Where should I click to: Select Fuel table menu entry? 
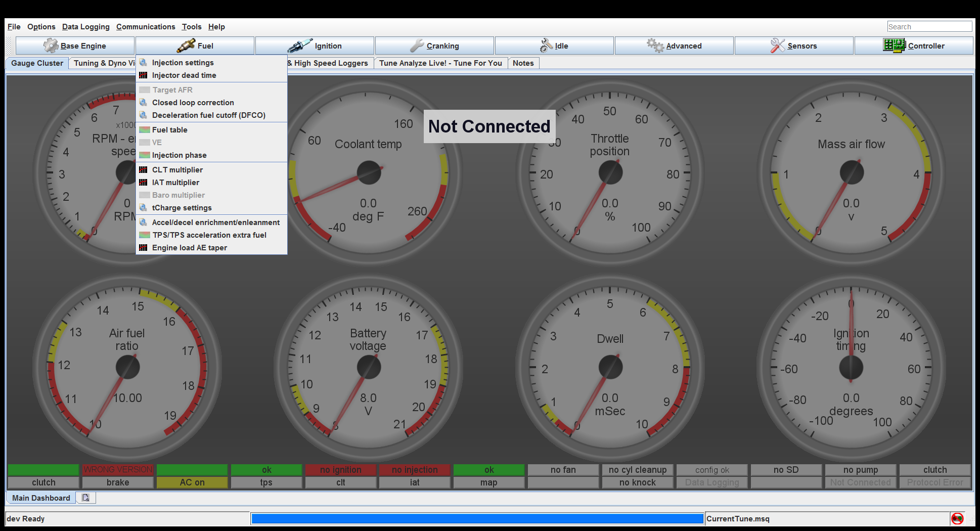pyautogui.click(x=211, y=130)
